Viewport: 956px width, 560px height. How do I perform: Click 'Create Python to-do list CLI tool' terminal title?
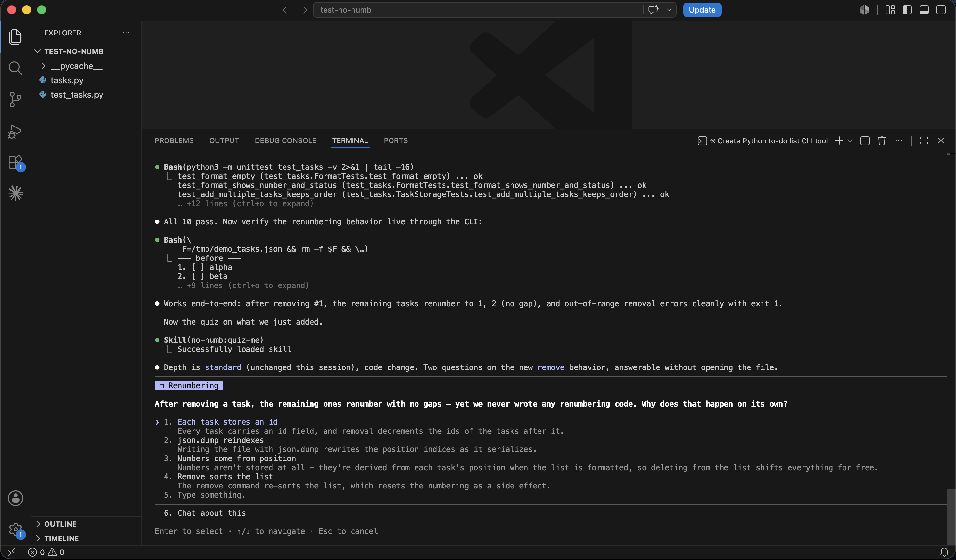[x=772, y=141]
